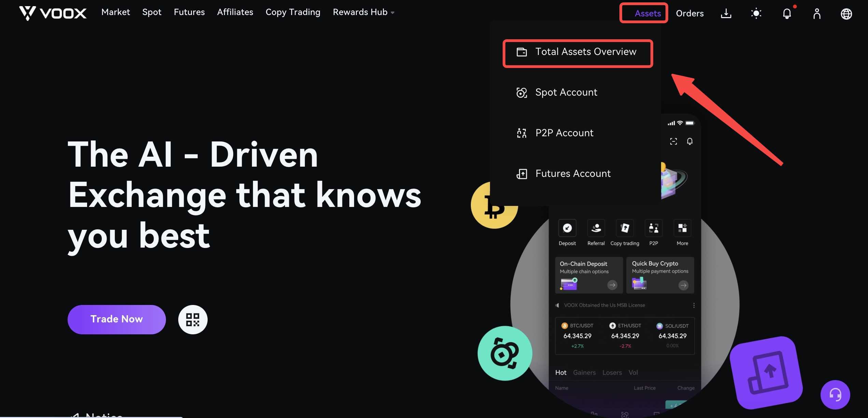Go to Futures trading
This screenshot has height=418, width=868.
point(189,12)
